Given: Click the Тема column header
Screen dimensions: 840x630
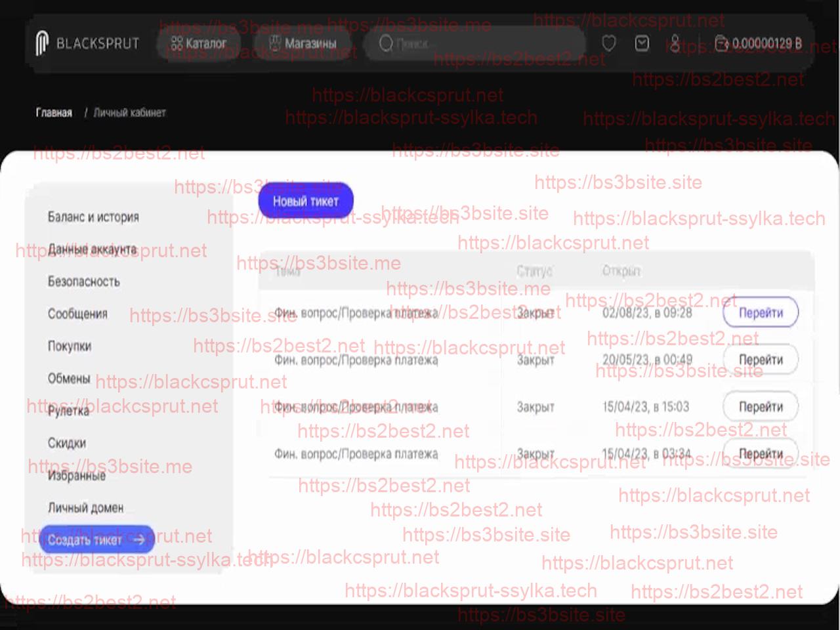Looking at the screenshot, I should 287,271.
